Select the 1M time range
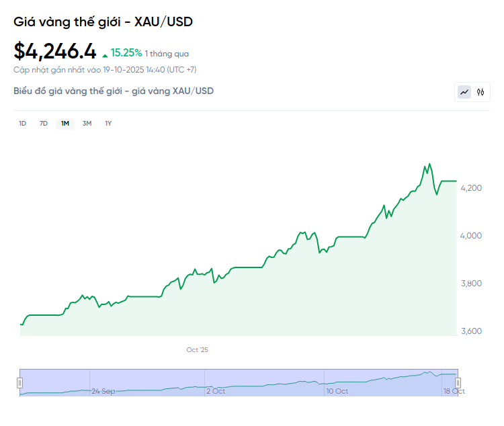504x426 pixels. [x=65, y=123]
